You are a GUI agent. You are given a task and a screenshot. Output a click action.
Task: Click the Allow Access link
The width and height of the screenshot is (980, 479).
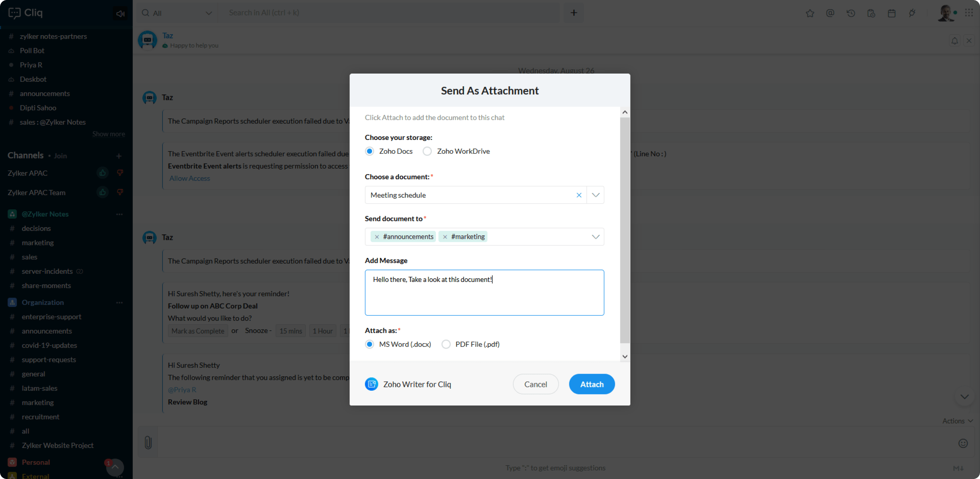point(189,178)
